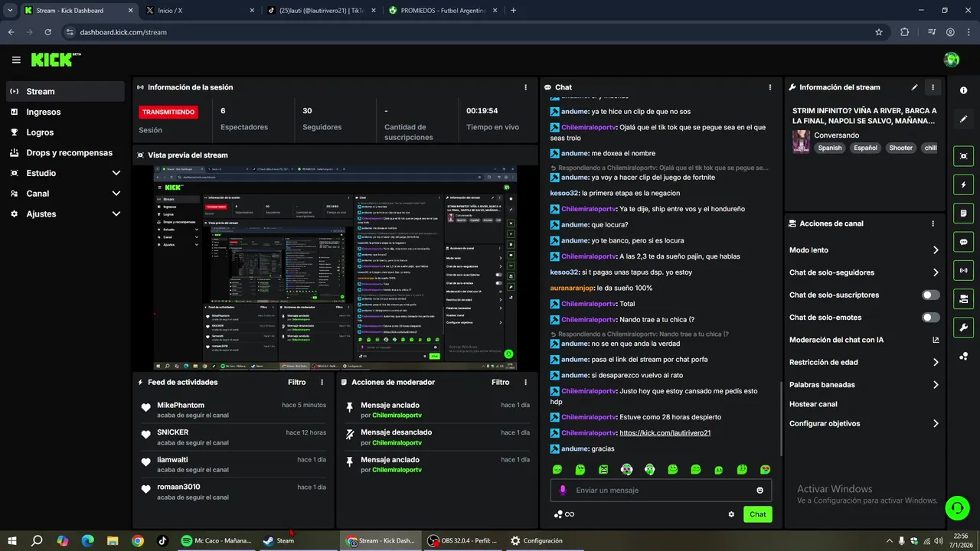Click the Spanish tag chip
The image size is (980, 551).
(x=829, y=148)
